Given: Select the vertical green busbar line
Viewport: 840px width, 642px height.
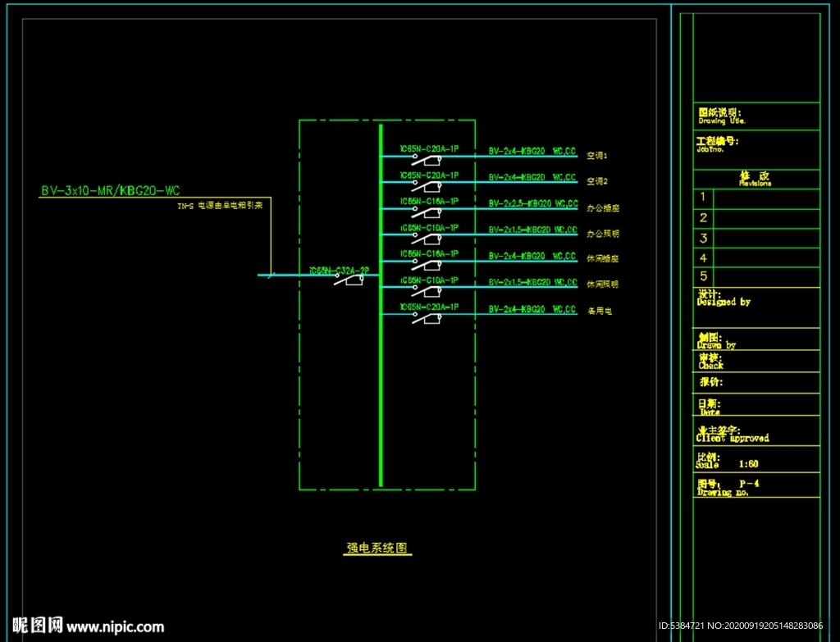Looking at the screenshot, I should (381, 305).
